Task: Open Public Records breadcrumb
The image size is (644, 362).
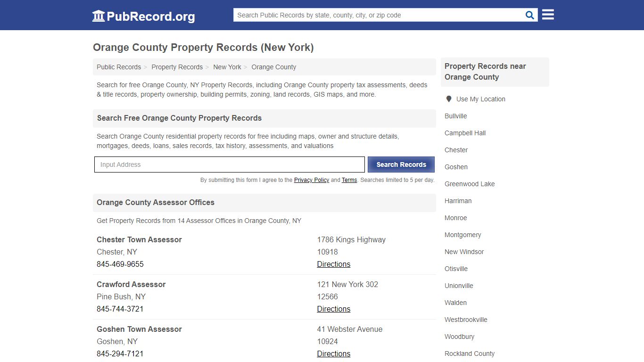Action: [119, 67]
